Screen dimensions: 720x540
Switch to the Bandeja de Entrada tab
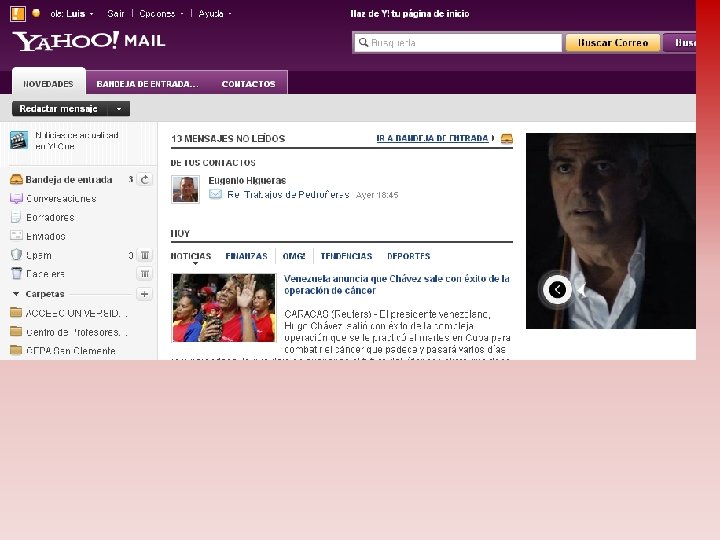point(147,84)
